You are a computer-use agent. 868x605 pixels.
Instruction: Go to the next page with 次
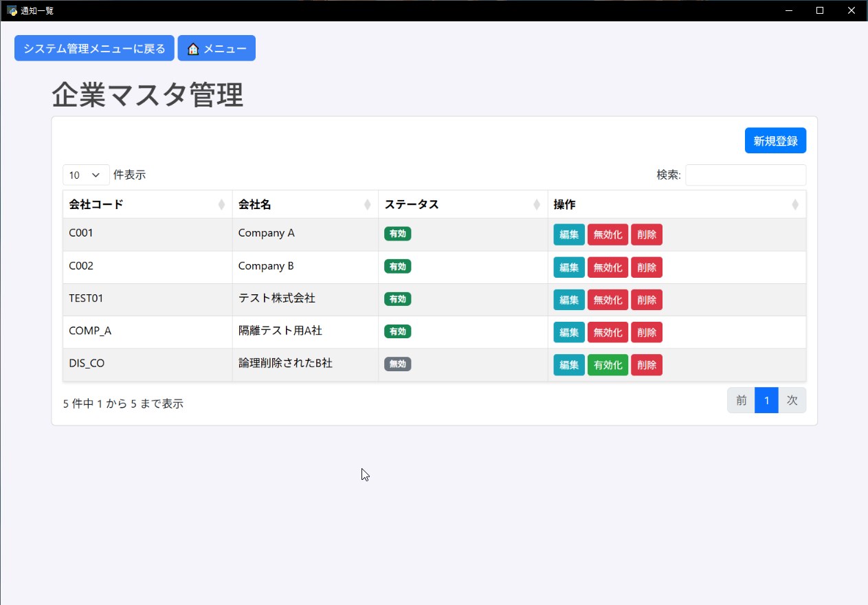click(792, 399)
